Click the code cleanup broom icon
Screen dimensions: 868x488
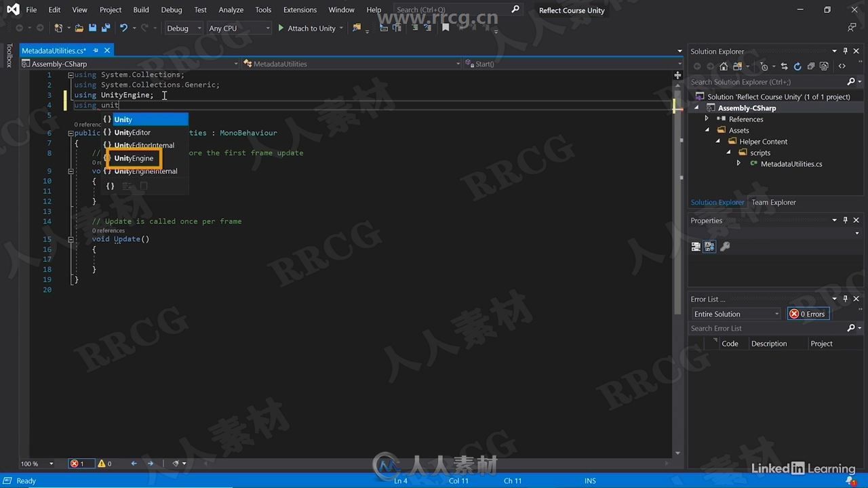[x=176, y=464]
